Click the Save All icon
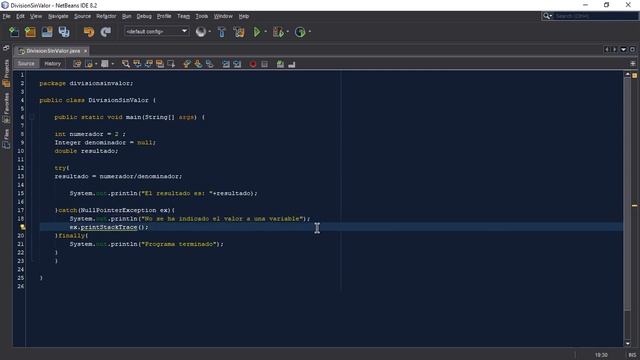This screenshot has width=640, height=360. click(64, 32)
